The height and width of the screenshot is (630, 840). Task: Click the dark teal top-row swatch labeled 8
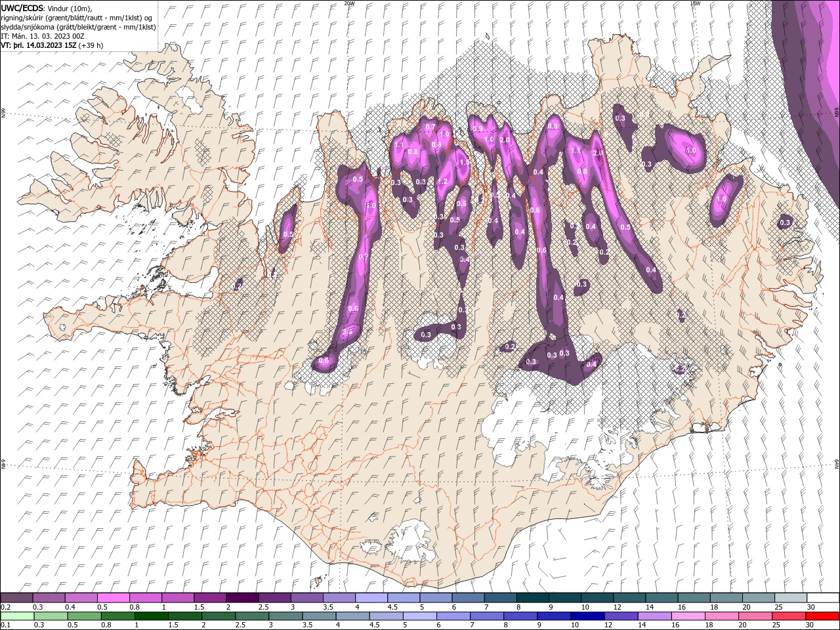click(x=532, y=598)
